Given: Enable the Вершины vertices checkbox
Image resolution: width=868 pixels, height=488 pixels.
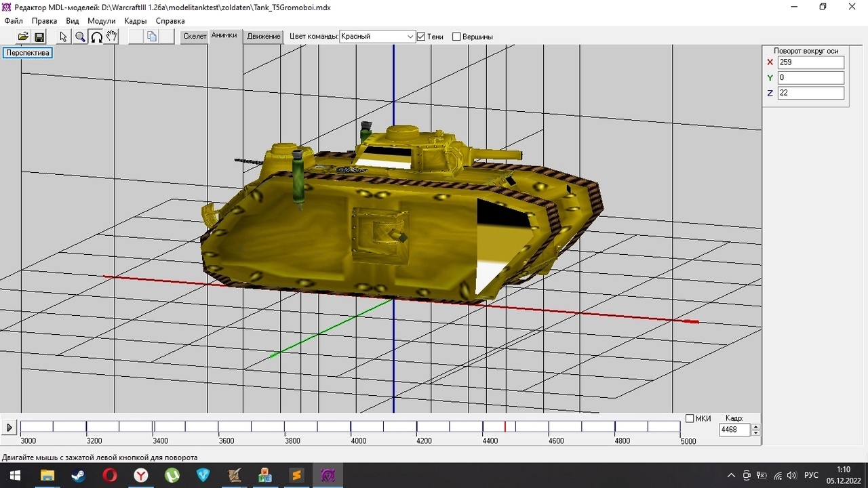Looking at the screenshot, I should pyautogui.click(x=456, y=37).
